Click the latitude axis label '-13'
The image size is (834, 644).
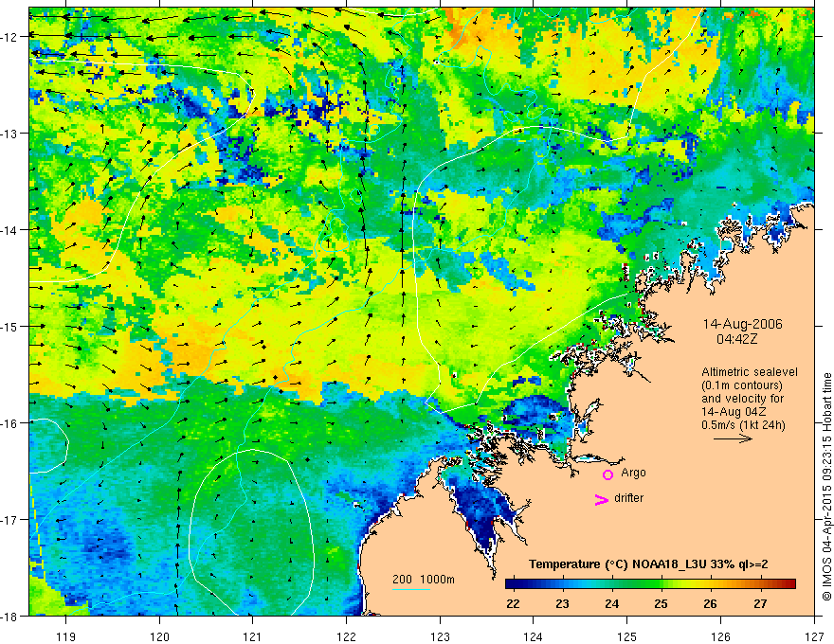[10, 134]
